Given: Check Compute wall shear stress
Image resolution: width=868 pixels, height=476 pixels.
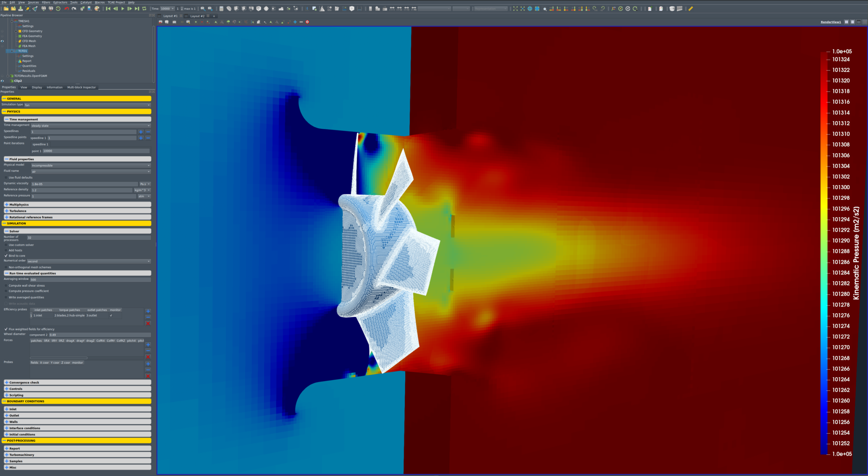Looking at the screenshot, I should click(6, 286).
